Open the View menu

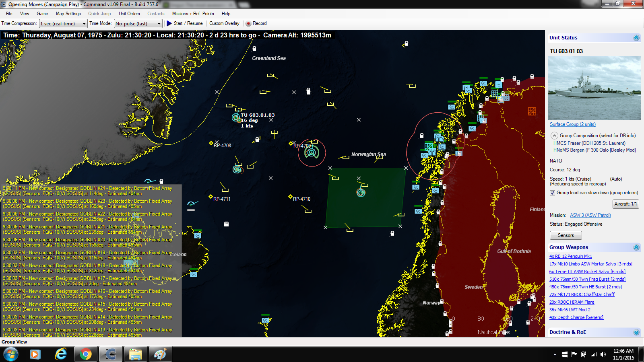click(25, 14)
